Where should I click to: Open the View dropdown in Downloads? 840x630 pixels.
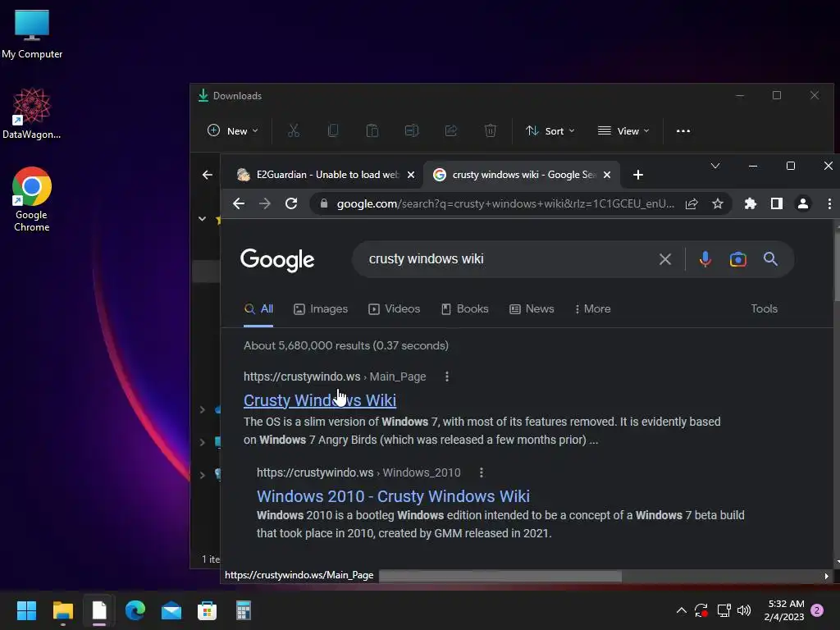pos(623,130)
